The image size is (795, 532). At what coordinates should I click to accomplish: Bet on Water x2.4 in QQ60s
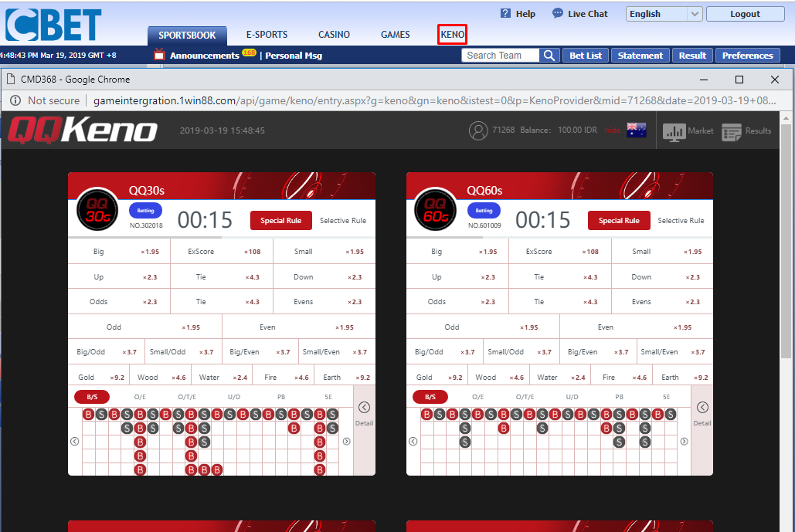(x=560, y=377)
